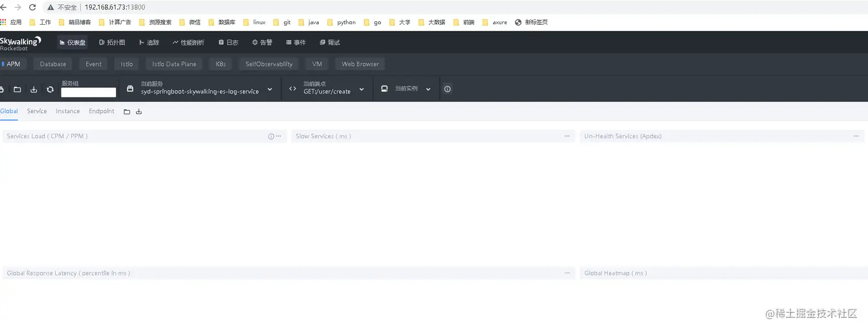Select the APM dashboard tab

pos(13,64)
